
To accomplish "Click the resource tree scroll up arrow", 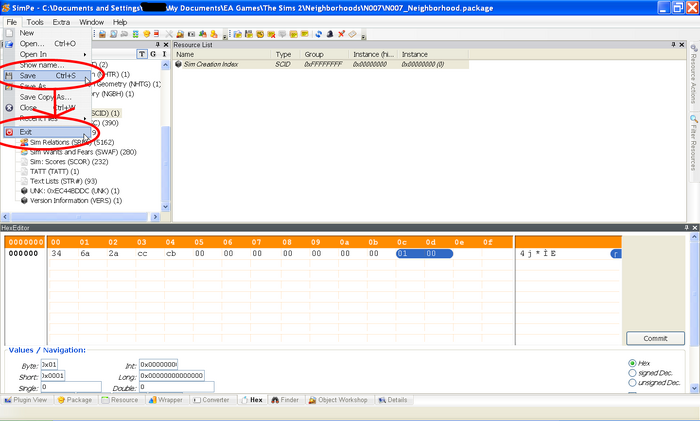I will (x=165, y=65).
